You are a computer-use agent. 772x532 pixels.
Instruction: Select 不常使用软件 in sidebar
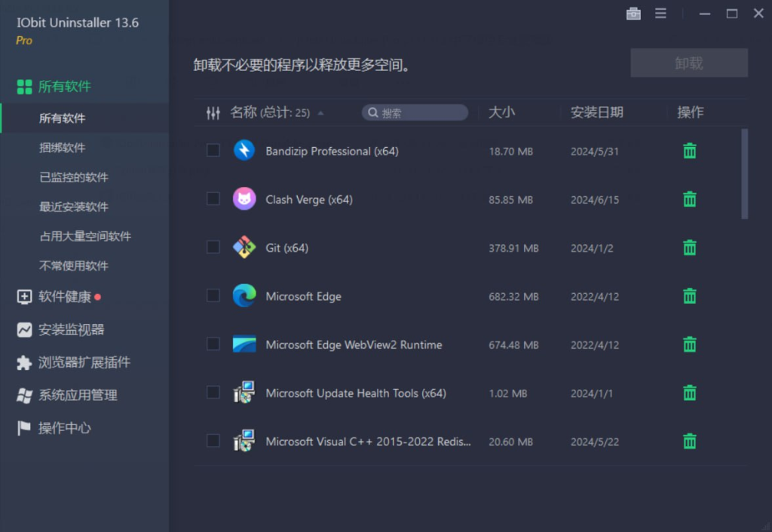[74, 266]
